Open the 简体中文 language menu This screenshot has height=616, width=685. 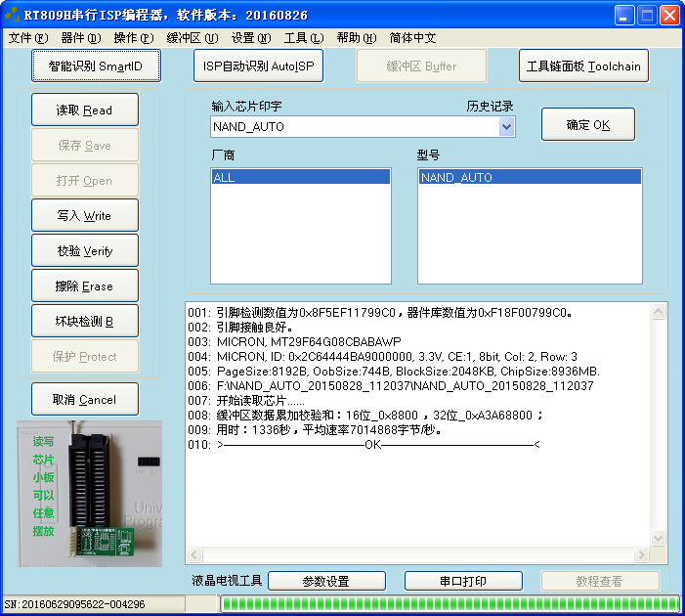point(412,38)
